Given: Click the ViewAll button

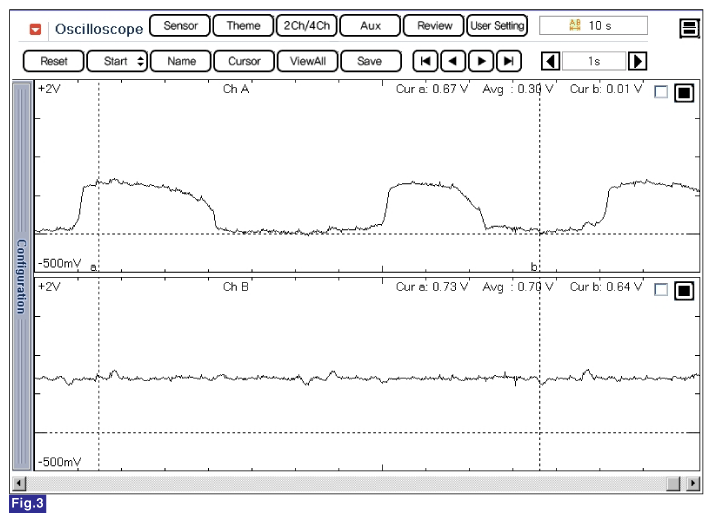Looking at the screenshot, I should pyautogui.click(x=309, y=61).
